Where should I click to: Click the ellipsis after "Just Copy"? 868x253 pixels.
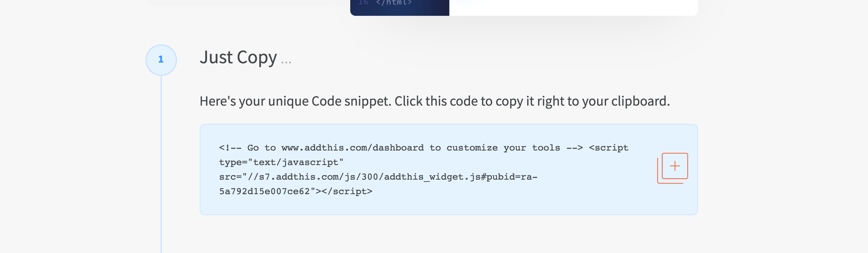286,61
